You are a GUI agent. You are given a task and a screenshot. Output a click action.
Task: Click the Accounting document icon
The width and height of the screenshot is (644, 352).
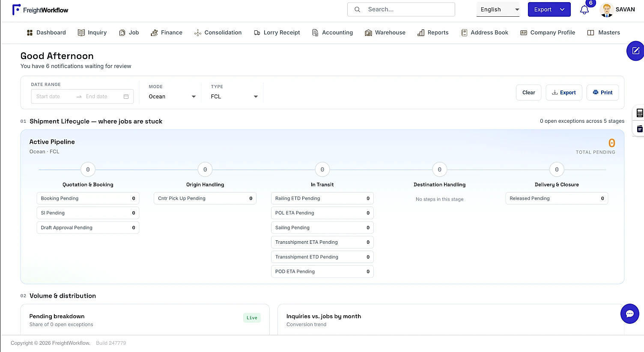(x=315, y=33)
